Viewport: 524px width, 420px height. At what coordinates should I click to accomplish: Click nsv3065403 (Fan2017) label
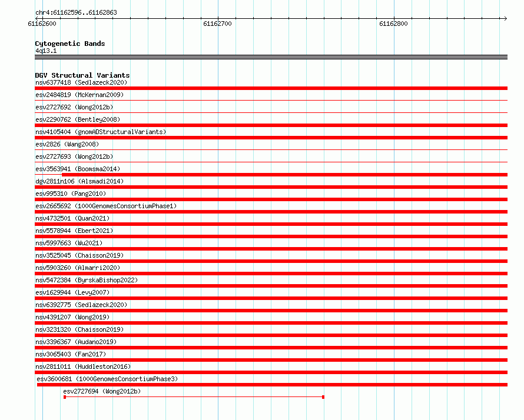[71, 354]
